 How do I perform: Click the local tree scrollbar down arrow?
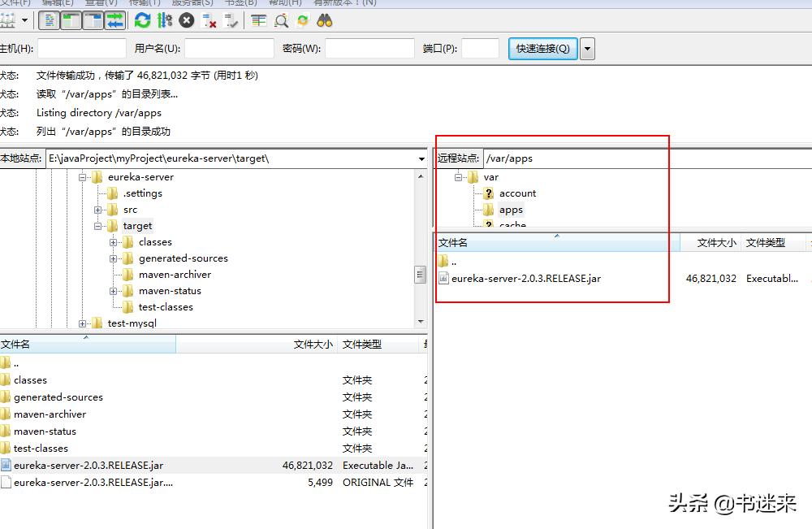[x=421, y=322]
